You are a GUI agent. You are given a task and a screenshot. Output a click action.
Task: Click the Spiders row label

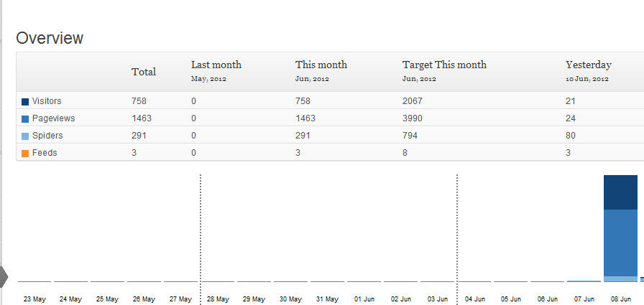click(x=47, y=136)
